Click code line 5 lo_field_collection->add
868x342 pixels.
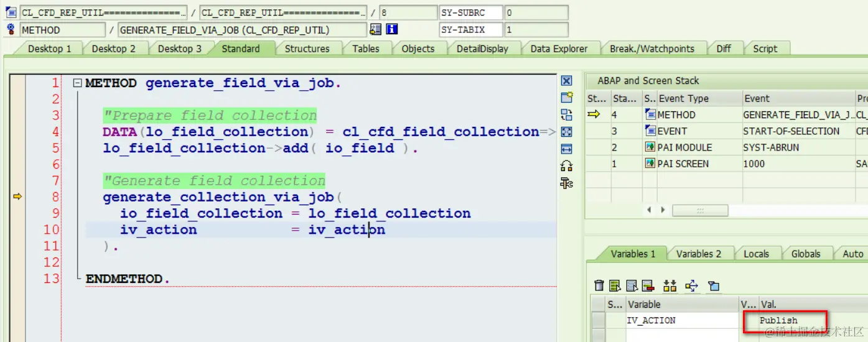click(261, 148)
